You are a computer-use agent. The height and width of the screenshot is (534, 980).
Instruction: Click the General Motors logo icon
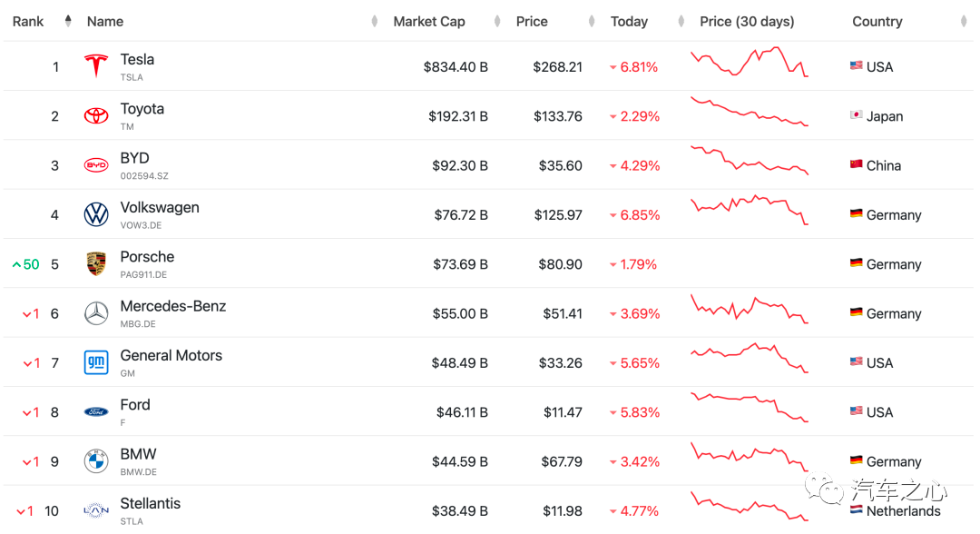[96, 363]
